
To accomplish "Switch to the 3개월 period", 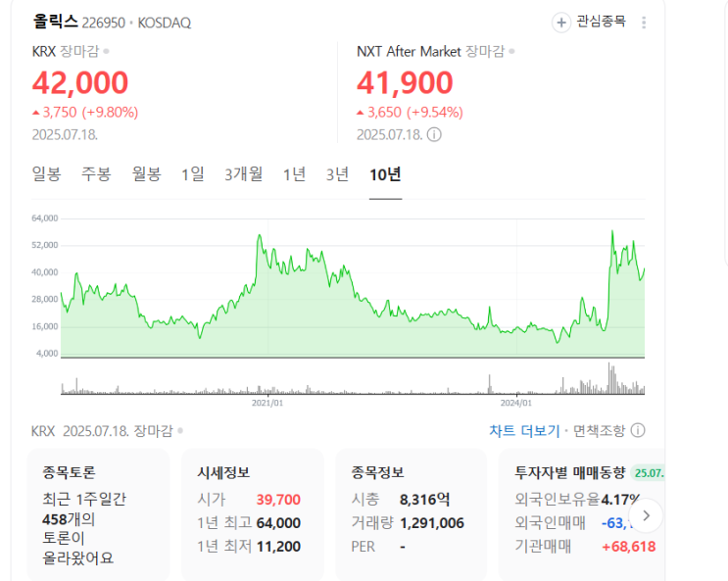I will pyautogui.click(x=243, y=174).
